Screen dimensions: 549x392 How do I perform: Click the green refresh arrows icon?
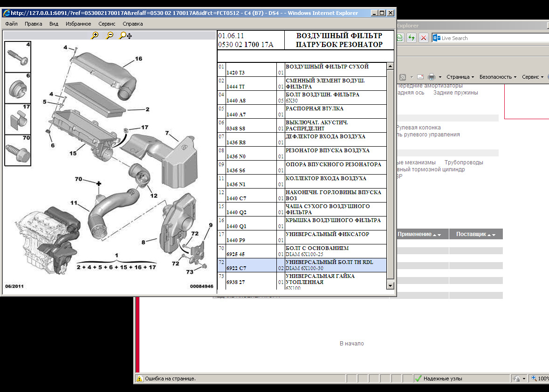[412, 38]
